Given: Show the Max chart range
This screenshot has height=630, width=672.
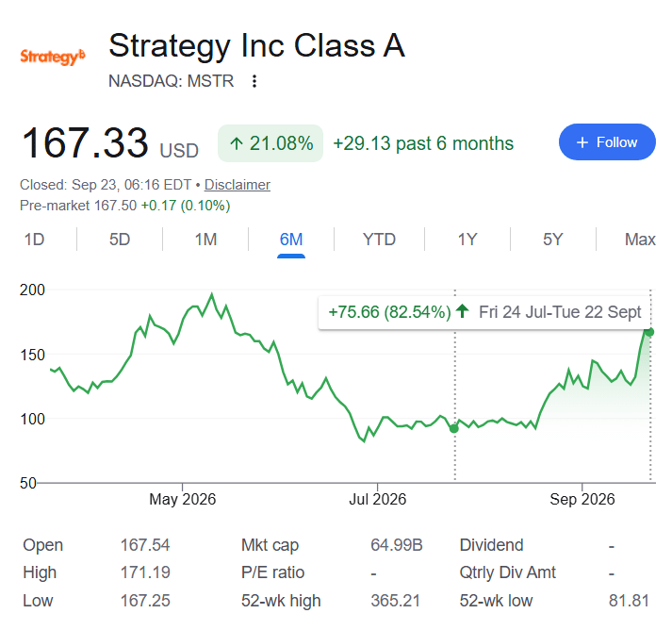Looking at the screenshot, I should (x=640, y=240).
